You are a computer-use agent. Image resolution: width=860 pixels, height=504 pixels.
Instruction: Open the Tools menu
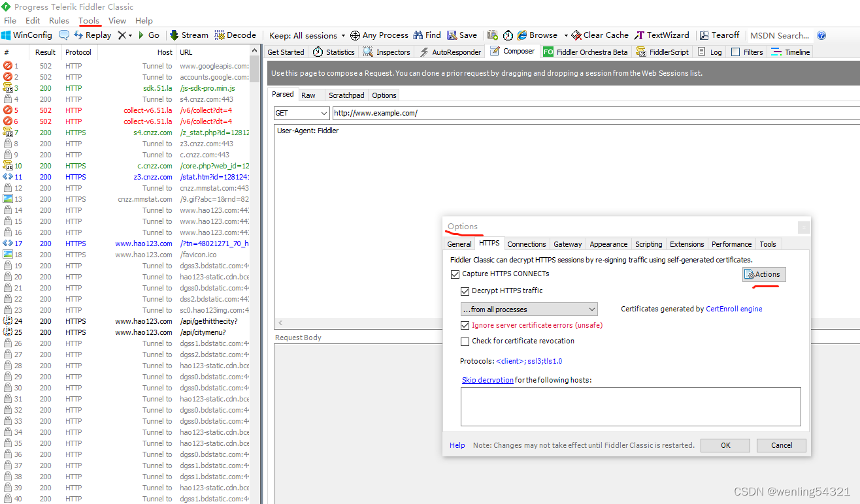(89, 20)
